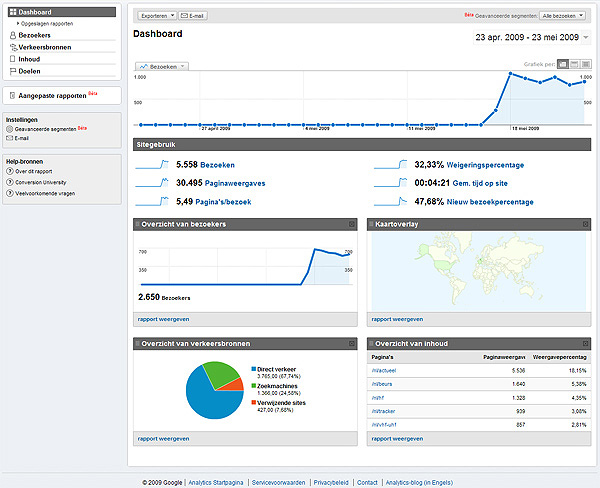Click the peak data point on the graph
The height and width of the screenshot is (488, 600).
[510, 73]
